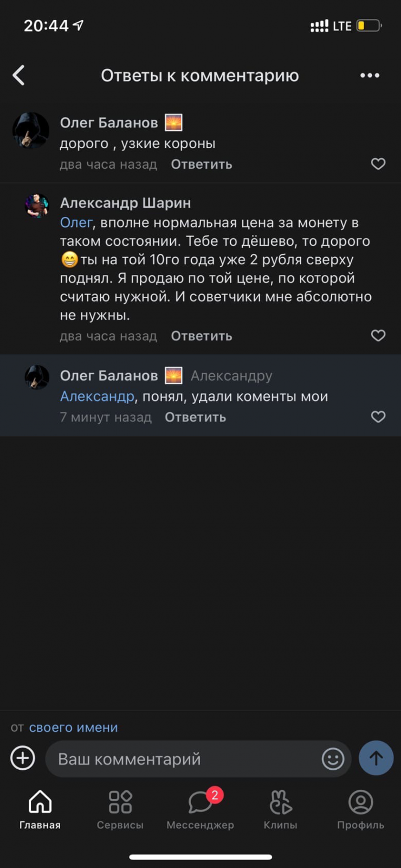The image size is (401, 868).
Task: Change the author via 'своего имени'
Action: click(x=73, y=727)
